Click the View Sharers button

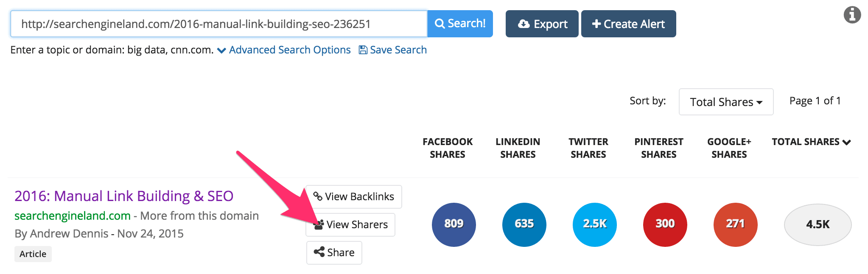(x=350, y=224)
